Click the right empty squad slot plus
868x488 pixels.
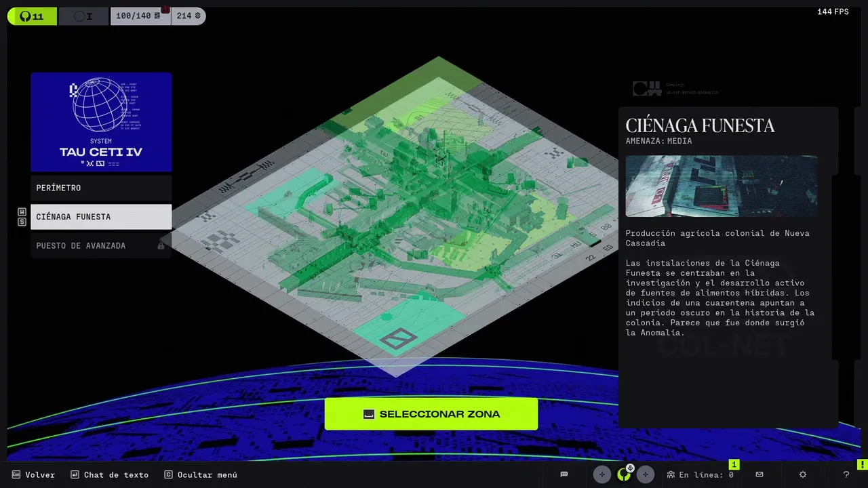coord(646,474)
